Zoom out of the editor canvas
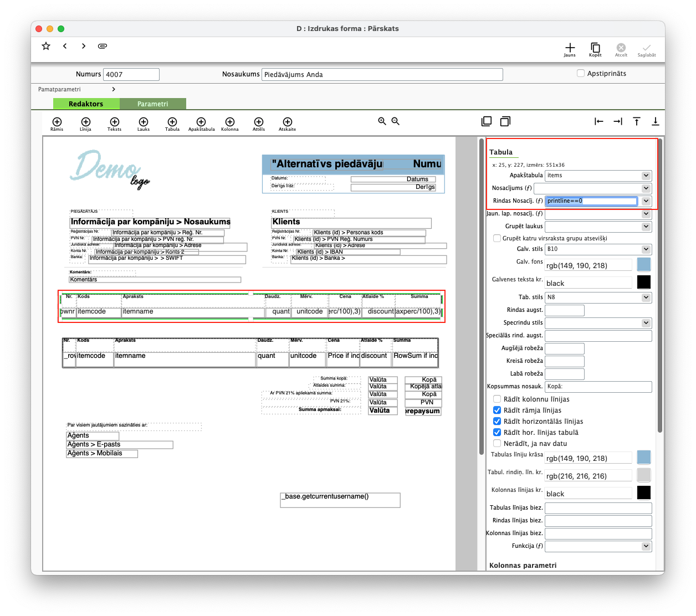This screenshot has width=696, height=616. tap(396, 121)
